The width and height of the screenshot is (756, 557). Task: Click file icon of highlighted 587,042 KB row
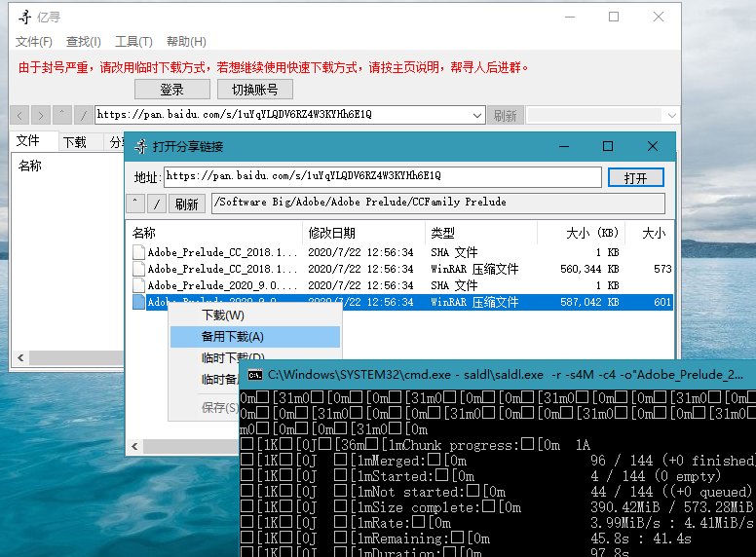[x=139, y=302]
